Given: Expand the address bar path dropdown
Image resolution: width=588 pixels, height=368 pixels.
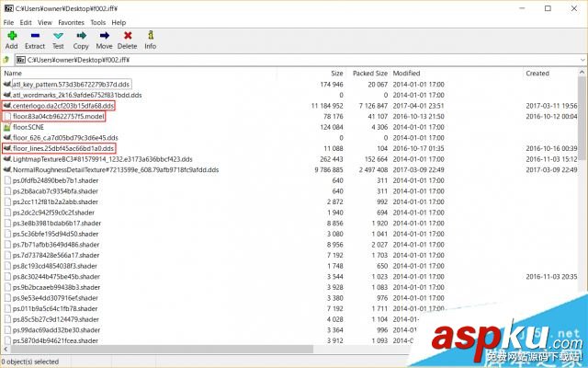Looking at the screenshot, I should (x=582, y=60).
